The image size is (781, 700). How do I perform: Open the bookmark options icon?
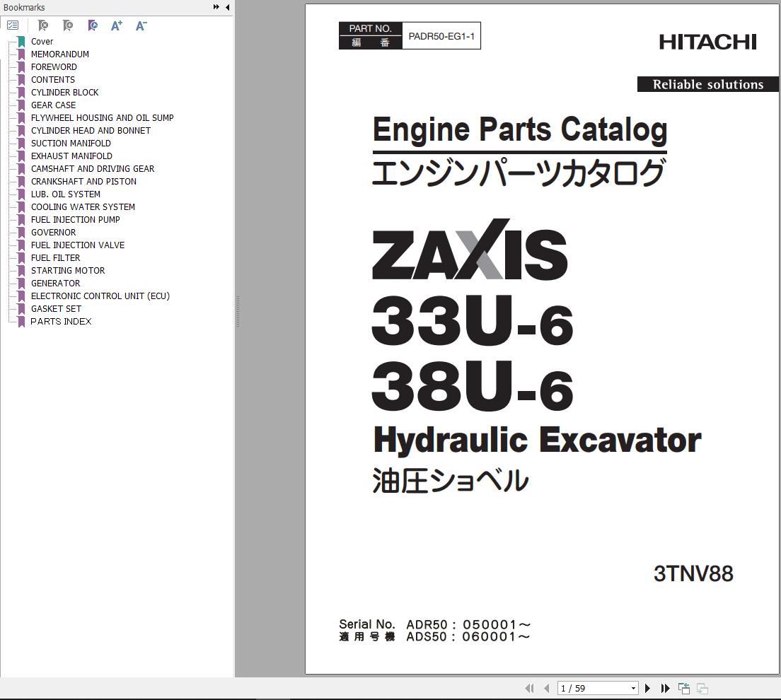(x=13, y=25)
